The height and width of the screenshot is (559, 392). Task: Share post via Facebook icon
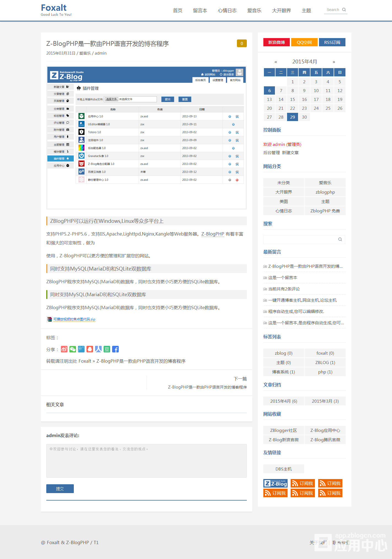pos(115,349)
